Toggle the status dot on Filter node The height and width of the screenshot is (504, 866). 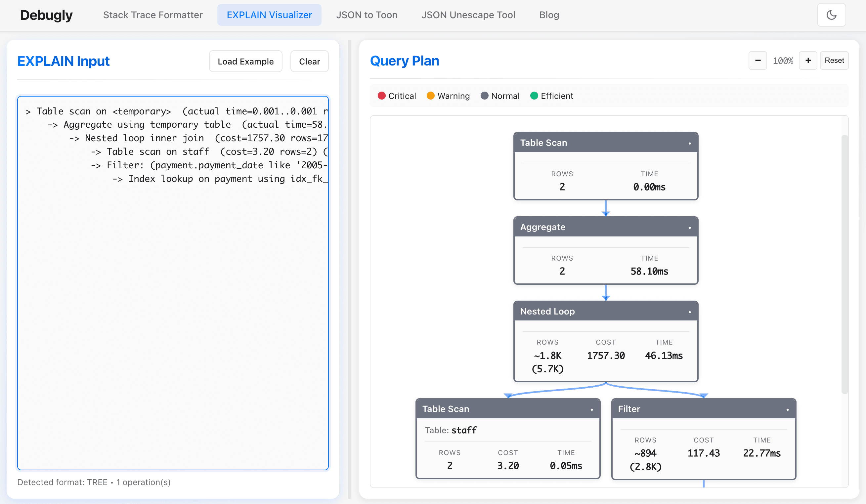[x=788, y=409]
